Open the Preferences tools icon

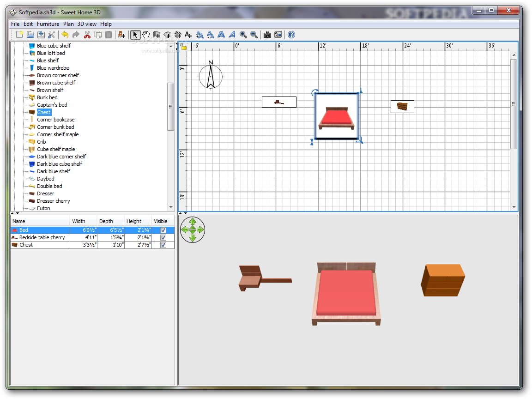[x=51, y=35]
